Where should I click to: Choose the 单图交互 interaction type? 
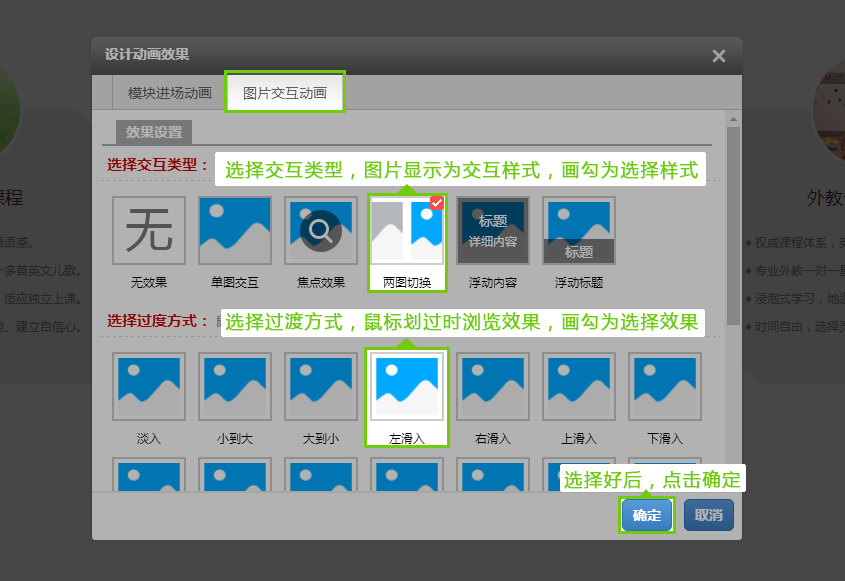coord(235,231)
